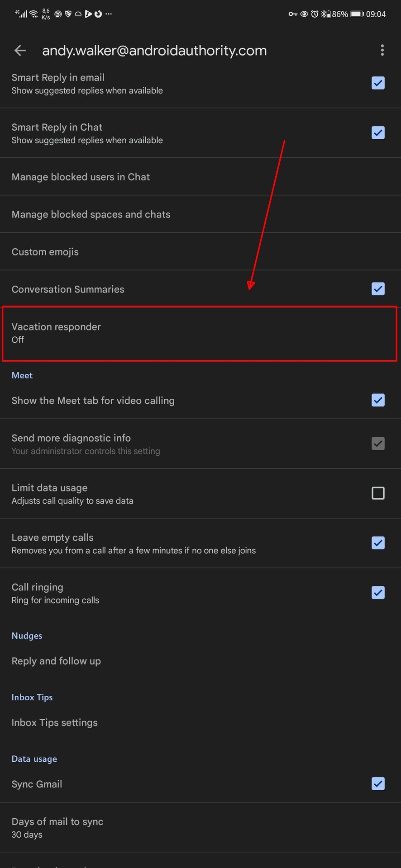Tap the Data usage section header

34,759
